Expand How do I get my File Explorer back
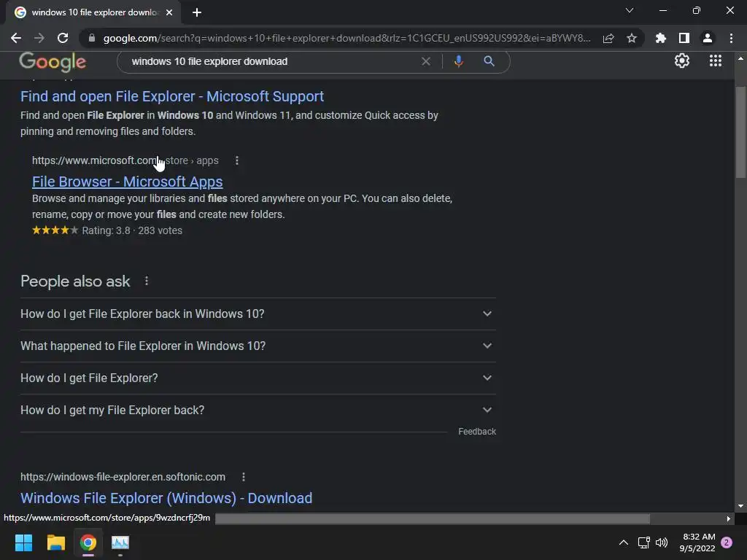The width and height of the screenshot is (747, 560). tap(258, 410)
